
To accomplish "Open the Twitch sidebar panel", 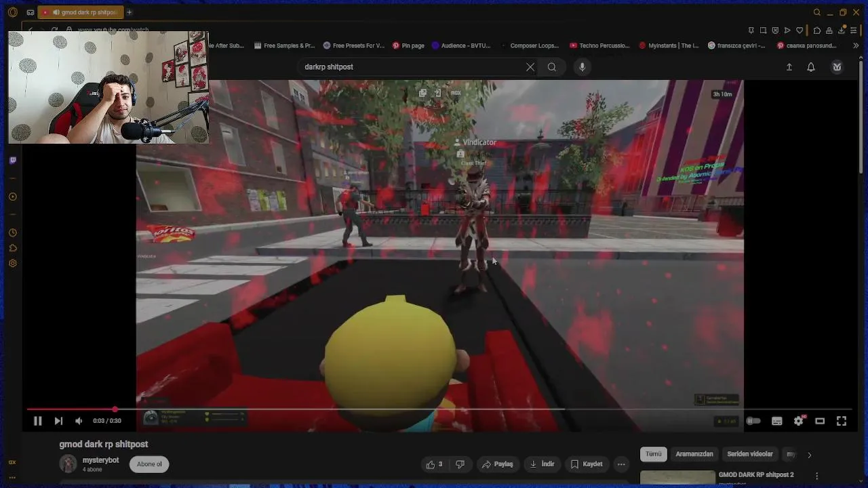I will [x=12, y=160].
